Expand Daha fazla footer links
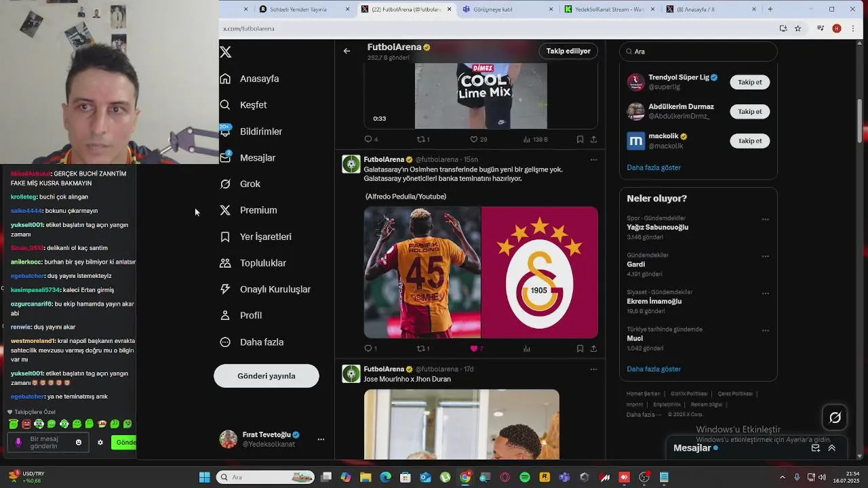Viewport: 868px width, 488px height. [644, 415]
